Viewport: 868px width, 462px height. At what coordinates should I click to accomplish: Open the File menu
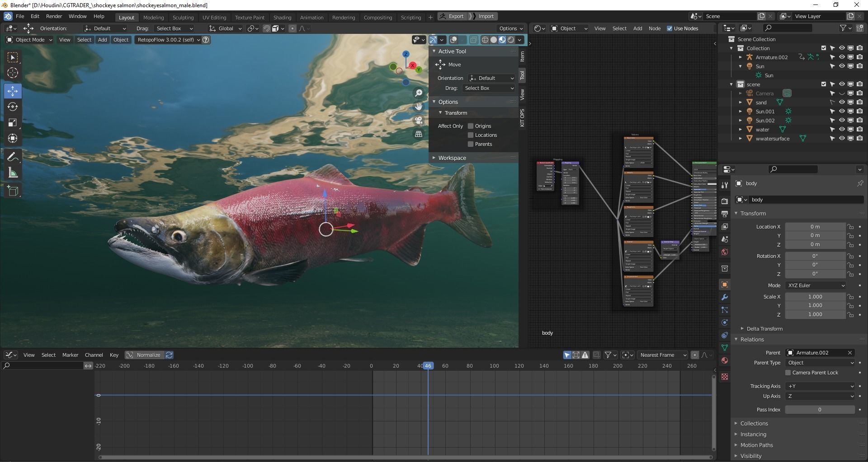(x=20, y=16)
